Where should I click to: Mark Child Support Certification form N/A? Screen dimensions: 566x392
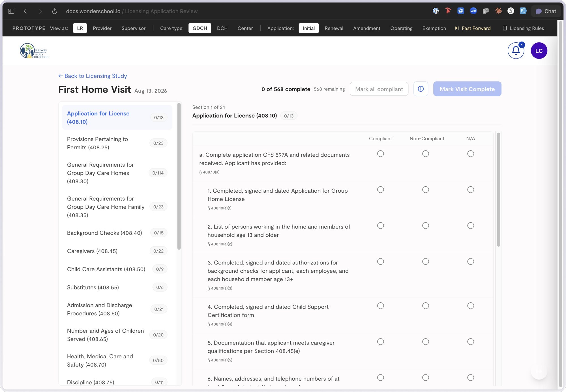click(x=471, y=306)
